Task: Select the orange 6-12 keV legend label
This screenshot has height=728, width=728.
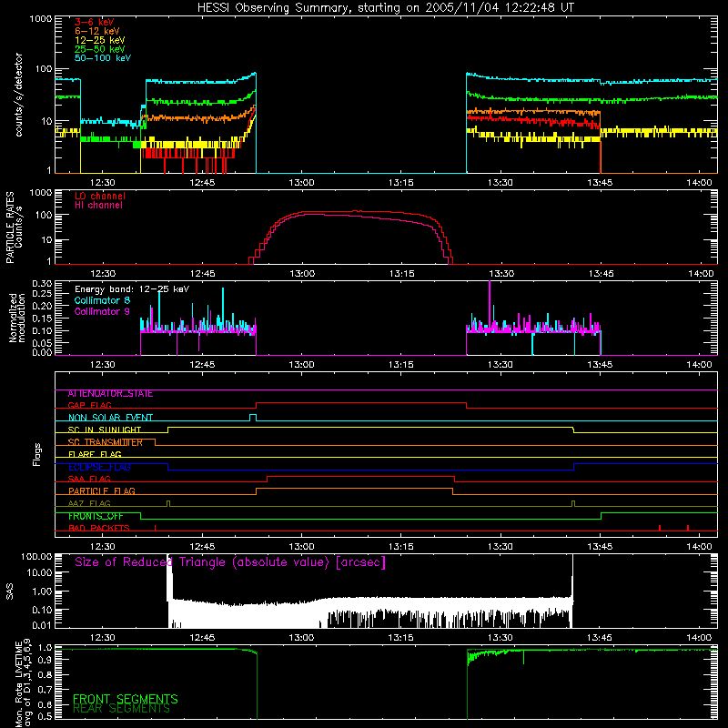Action: point(97,31)
